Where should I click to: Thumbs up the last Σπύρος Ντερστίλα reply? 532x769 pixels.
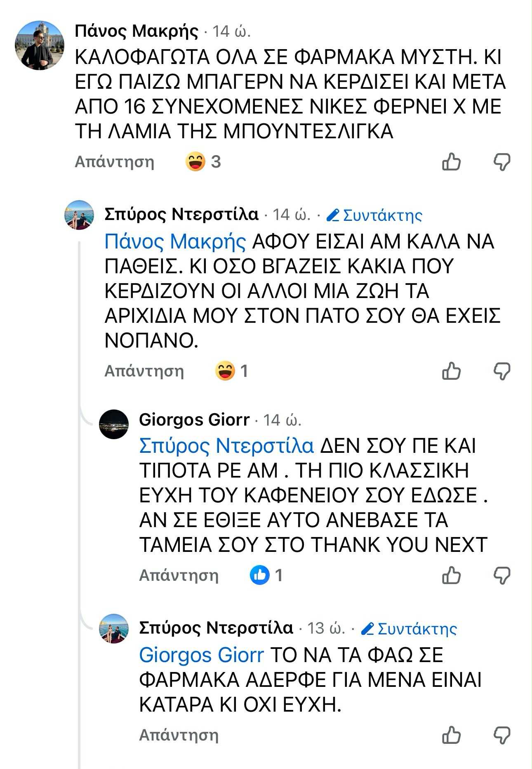(x=451, y=735)
